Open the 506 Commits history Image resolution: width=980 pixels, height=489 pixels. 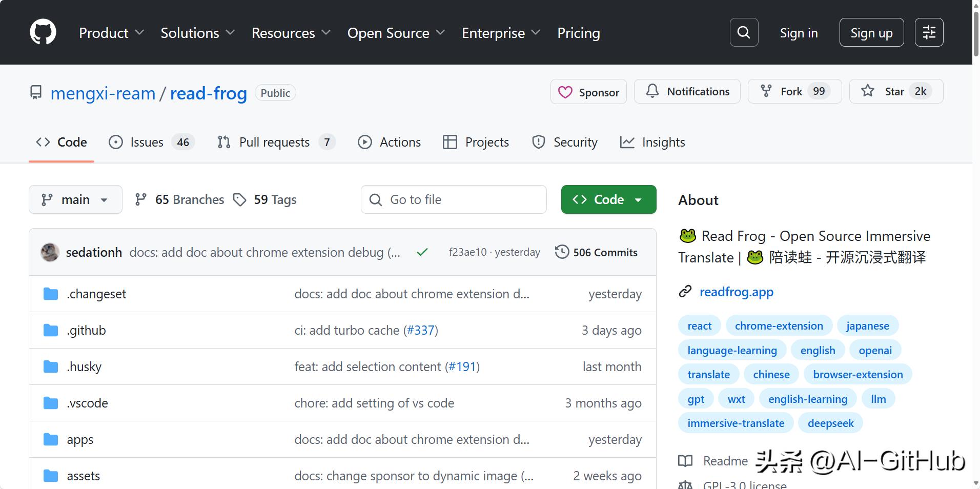[597, 252]
